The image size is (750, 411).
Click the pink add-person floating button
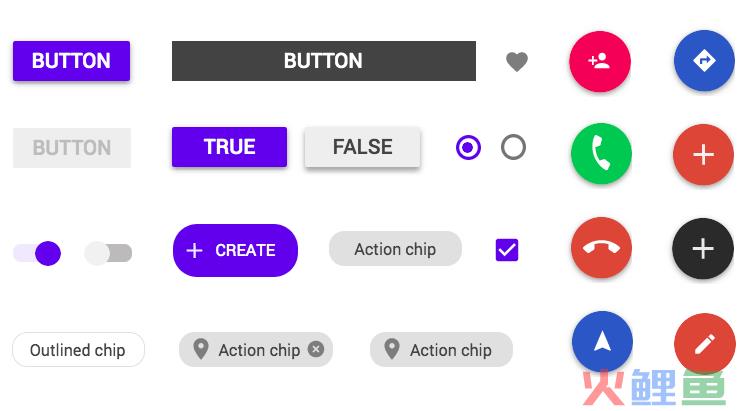point(600,61)
